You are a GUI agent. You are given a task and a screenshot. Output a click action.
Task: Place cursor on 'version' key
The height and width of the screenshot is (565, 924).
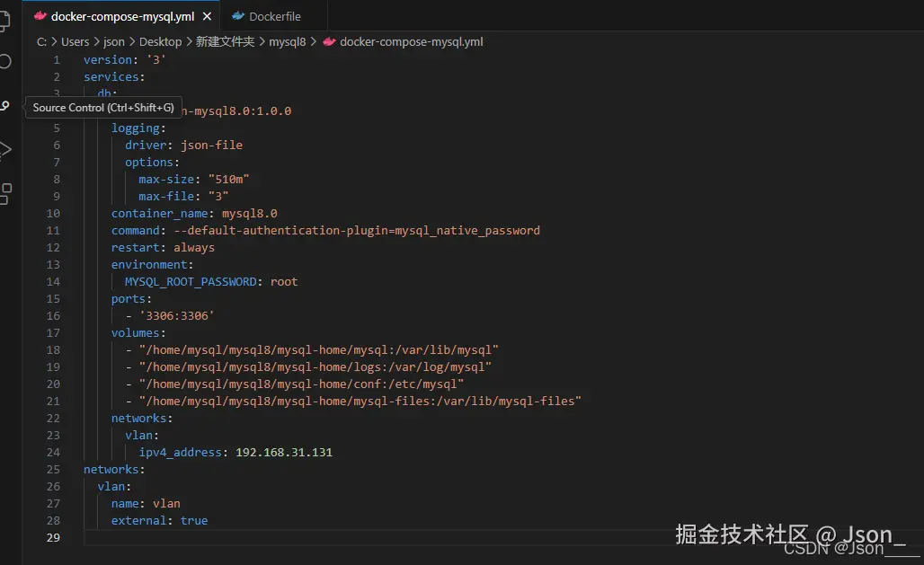108,59
